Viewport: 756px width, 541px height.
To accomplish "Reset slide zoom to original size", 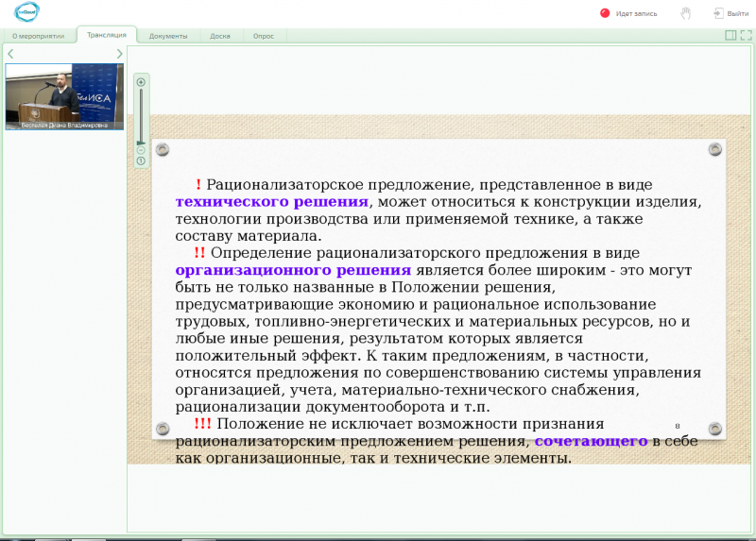I will click(141, 161).
